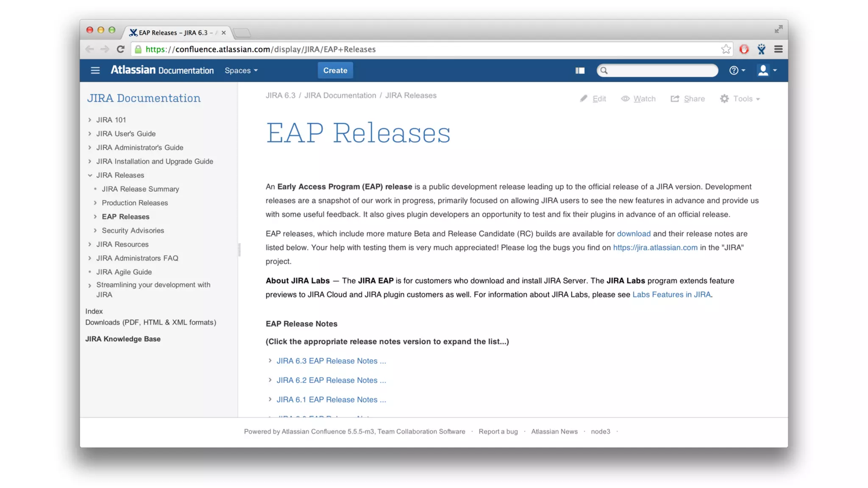Reload the page using refresh icon
Viewport: 868px width, 488px height.
tap(121, 49)
